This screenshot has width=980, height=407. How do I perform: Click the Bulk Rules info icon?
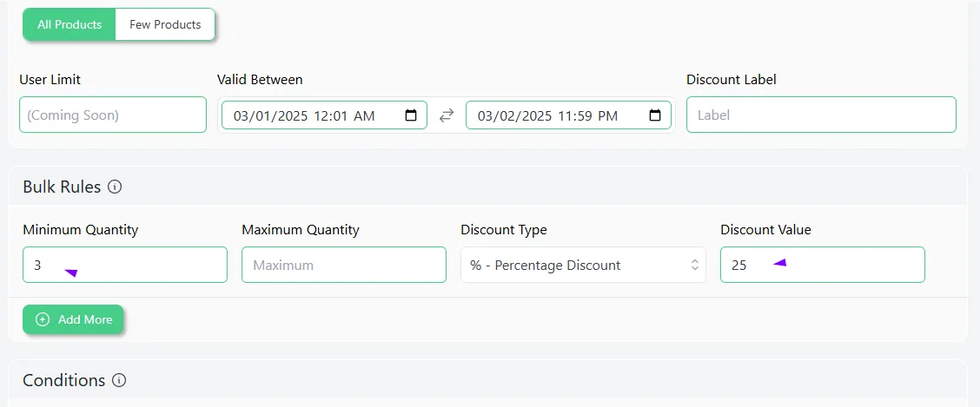pos(115,187)
